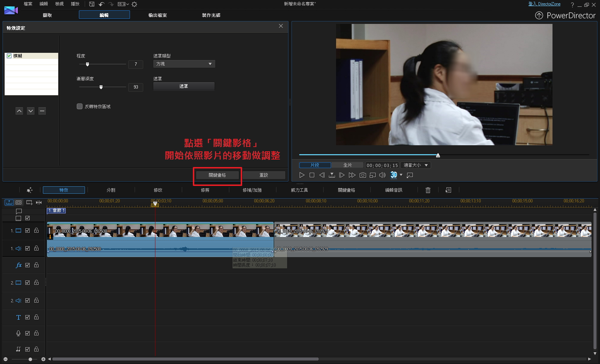Uncheck the 模糊 effect checkbox

9,56
